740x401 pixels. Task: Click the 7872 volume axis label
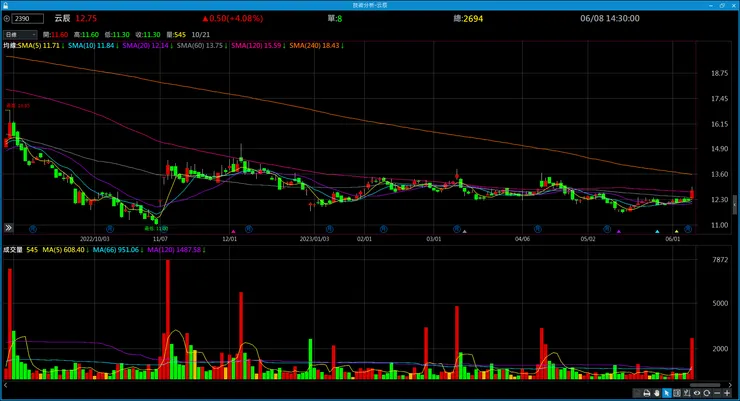(x=720, y=259)
